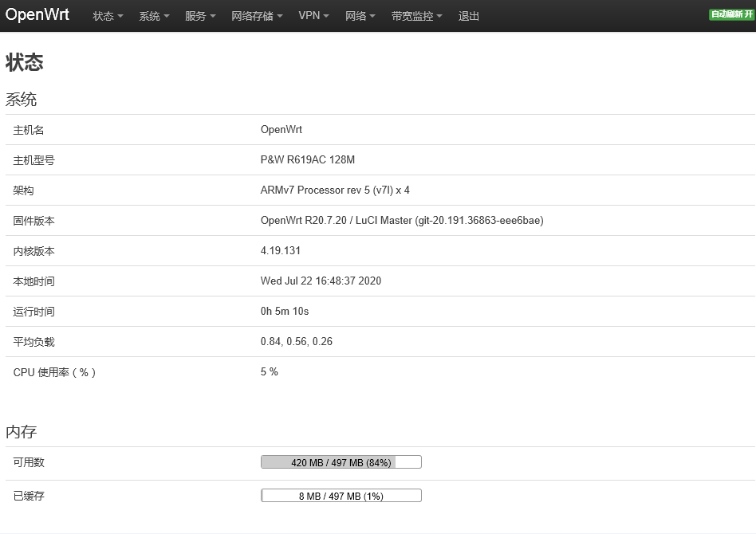Select the CPU usage value 5 %

pyautogui.click(x=269, y=371)
